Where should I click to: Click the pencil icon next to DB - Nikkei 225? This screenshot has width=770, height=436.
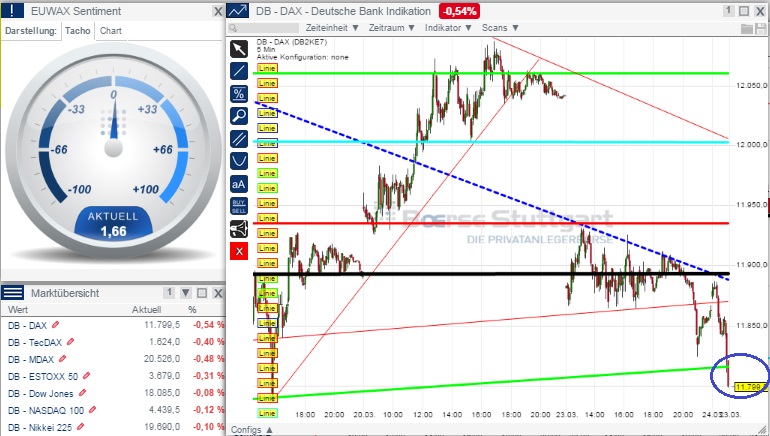tap(81, 426)
